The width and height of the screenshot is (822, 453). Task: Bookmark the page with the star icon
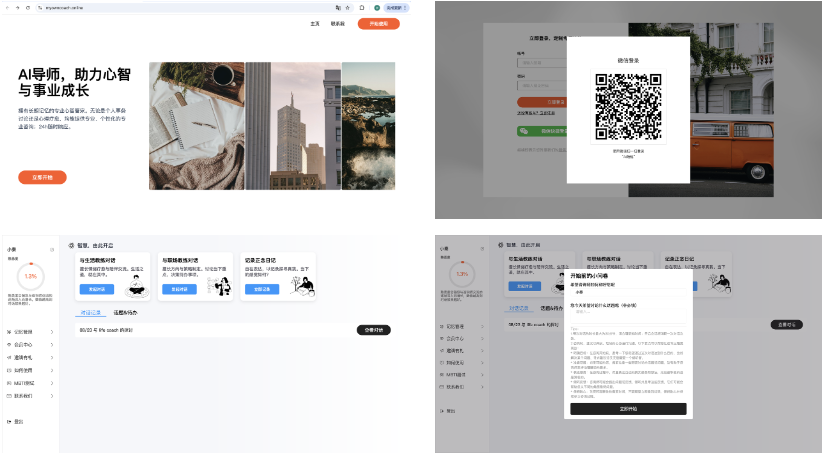[x=347, y=8]
